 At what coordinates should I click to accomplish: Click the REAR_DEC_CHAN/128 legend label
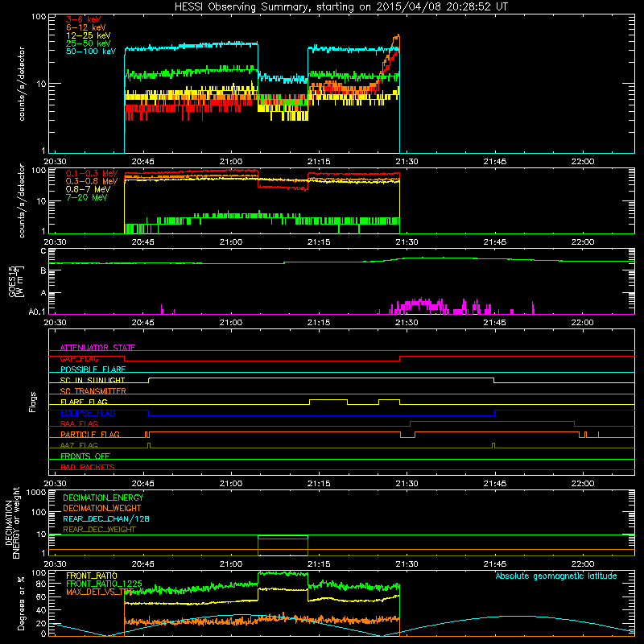(x=106, y=518)
